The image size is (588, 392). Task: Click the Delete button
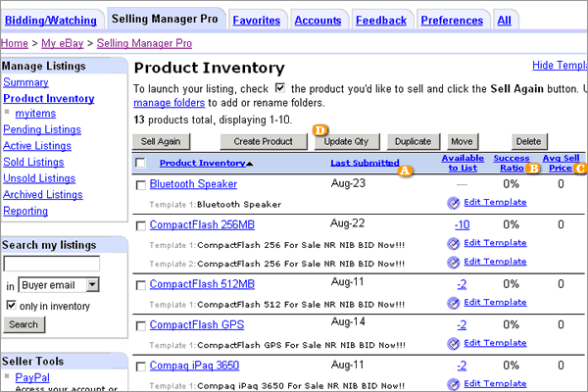pyautogui.click(x=529, y=142)
